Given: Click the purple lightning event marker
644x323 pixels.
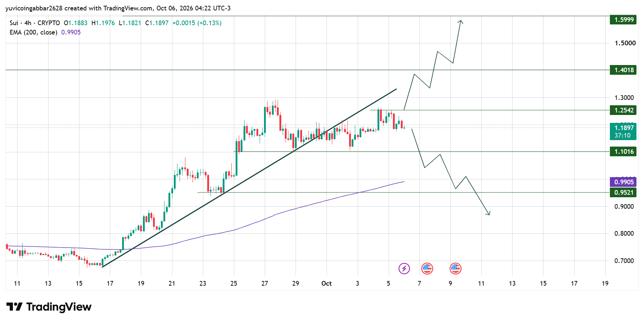Looking at the screenshot, I should tap(404, 268).
